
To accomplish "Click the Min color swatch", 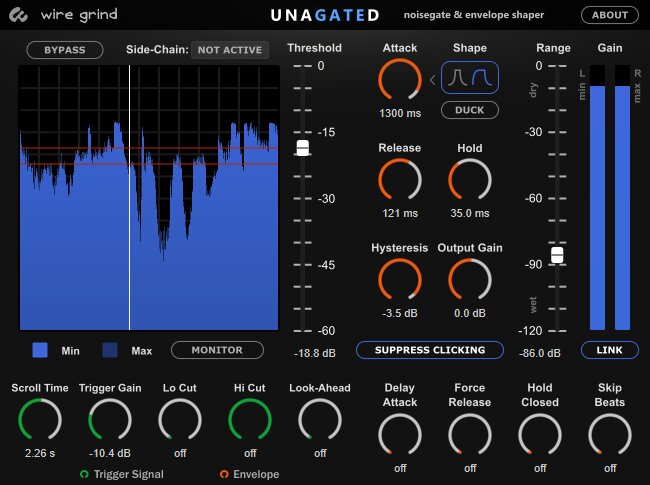I will point(40,350).
